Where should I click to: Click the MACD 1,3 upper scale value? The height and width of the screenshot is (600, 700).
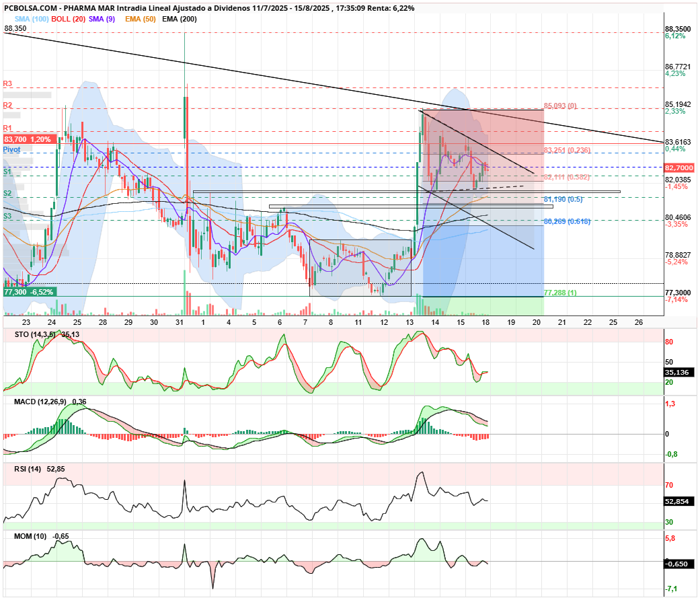[x=670, y=404]
